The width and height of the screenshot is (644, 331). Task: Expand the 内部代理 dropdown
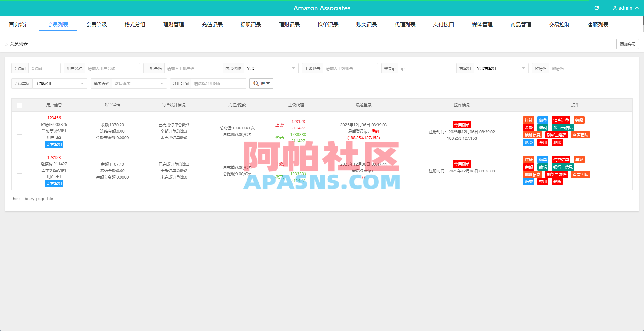click(x=271, y=68)
